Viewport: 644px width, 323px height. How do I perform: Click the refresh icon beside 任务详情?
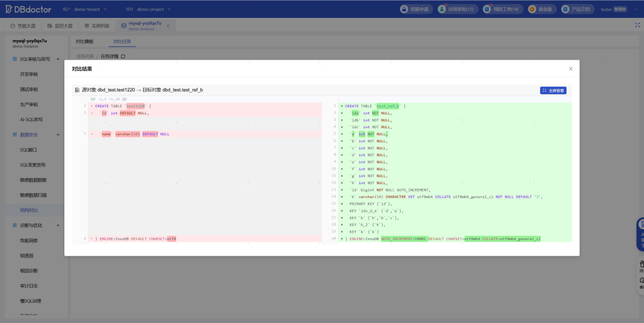(123, 56)
